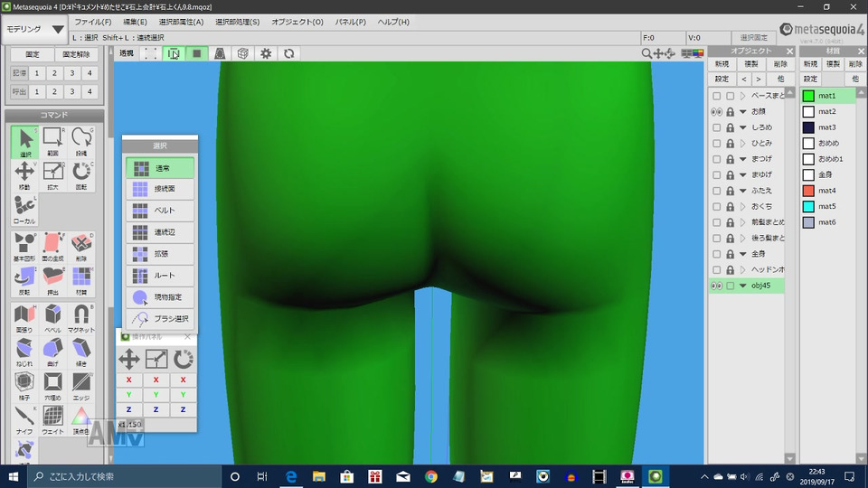Image resolution: width=868 pixels, height=488 pixels.
Task: Toggle visibility of obj45 object
Action: (x=716, y=286)
